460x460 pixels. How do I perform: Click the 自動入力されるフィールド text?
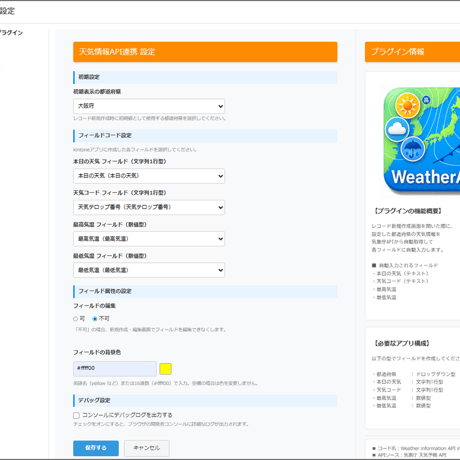[x=408, y=266]
